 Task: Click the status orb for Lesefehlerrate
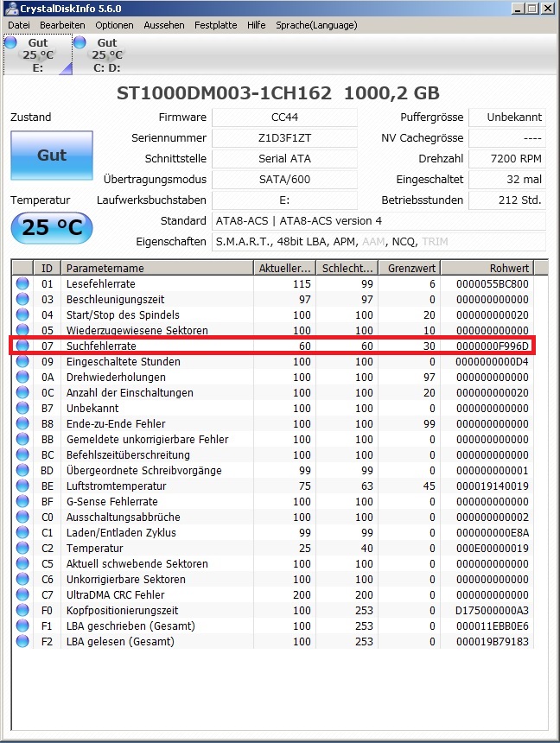coord(22,284)
